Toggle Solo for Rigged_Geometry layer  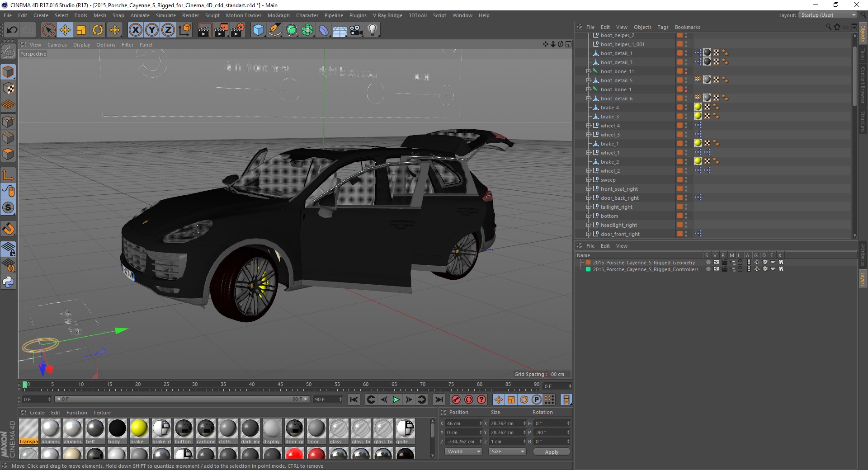tap(708, 262)
